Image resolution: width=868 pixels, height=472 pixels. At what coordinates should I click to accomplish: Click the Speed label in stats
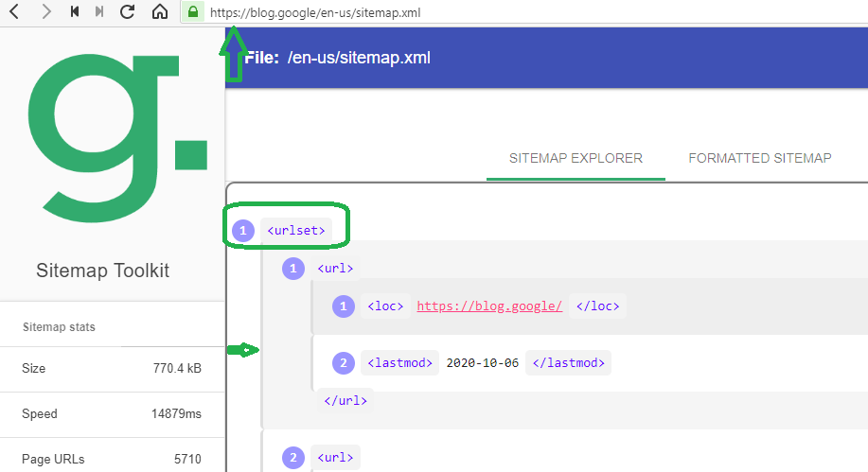40,414
